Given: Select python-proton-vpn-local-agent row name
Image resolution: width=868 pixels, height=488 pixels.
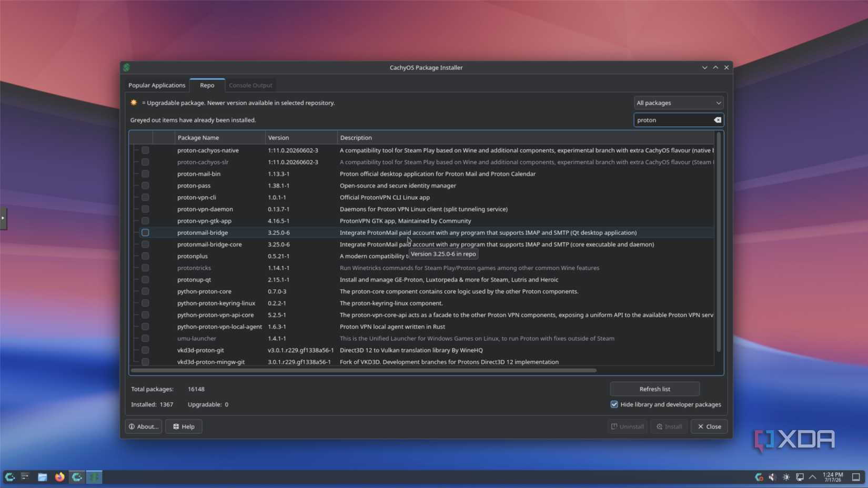Looking at the screenshot, I should pos(219,327).
